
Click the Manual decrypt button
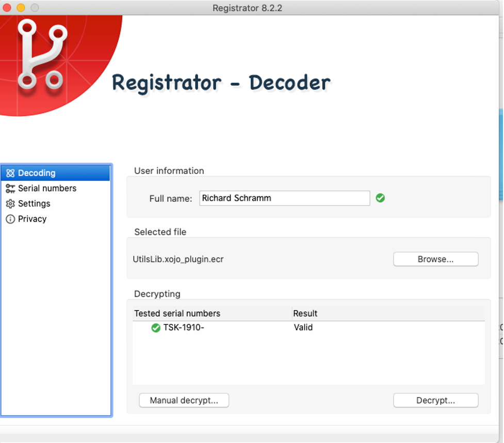184,400
